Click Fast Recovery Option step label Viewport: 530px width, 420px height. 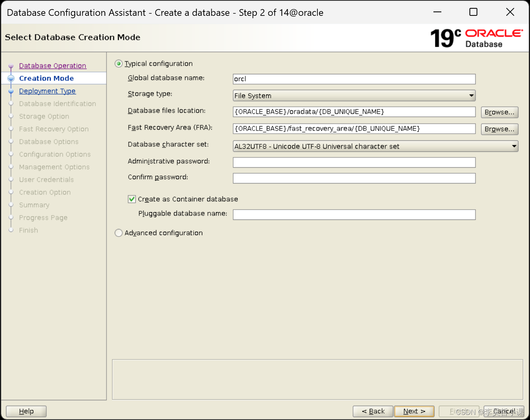pos(54,129)
